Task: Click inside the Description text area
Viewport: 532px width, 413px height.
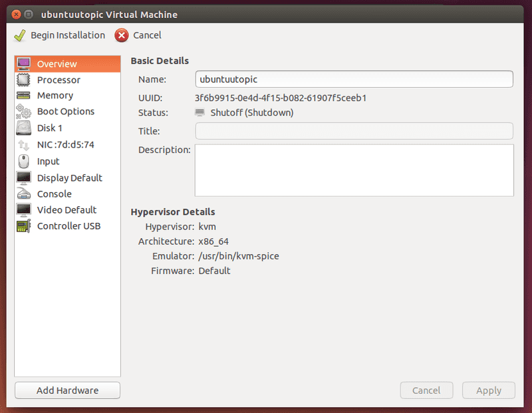Action: pyautogui.click(x=352, y=170)
